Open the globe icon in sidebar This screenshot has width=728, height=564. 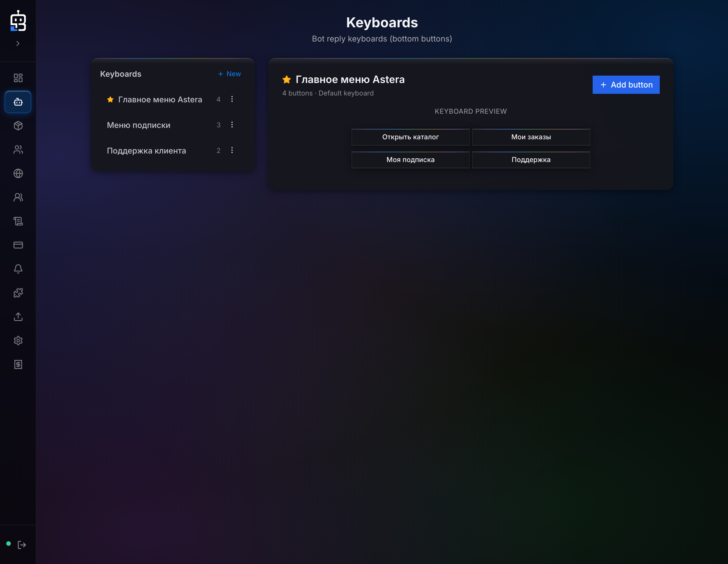[18, 174]
